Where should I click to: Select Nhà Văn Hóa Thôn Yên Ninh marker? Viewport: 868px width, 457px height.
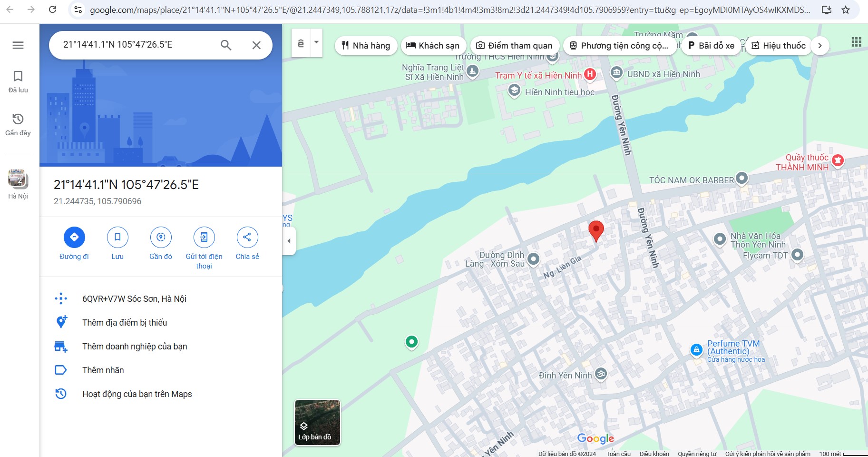point(720,239)
